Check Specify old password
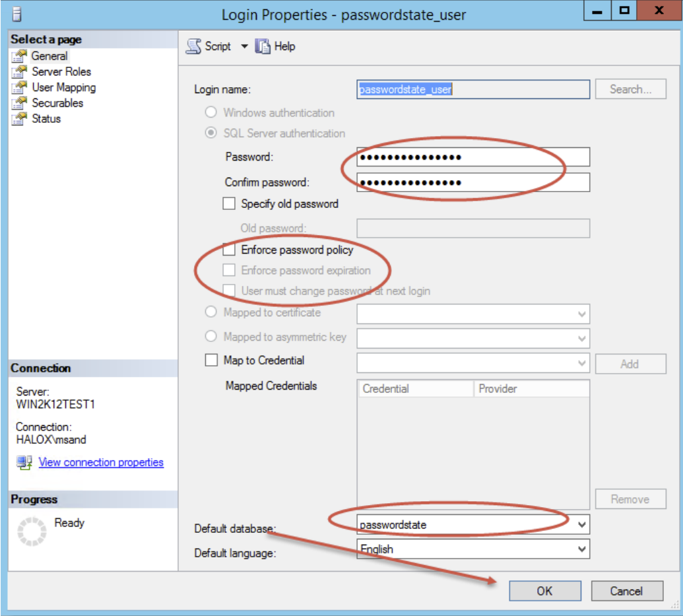 point(229,203)
